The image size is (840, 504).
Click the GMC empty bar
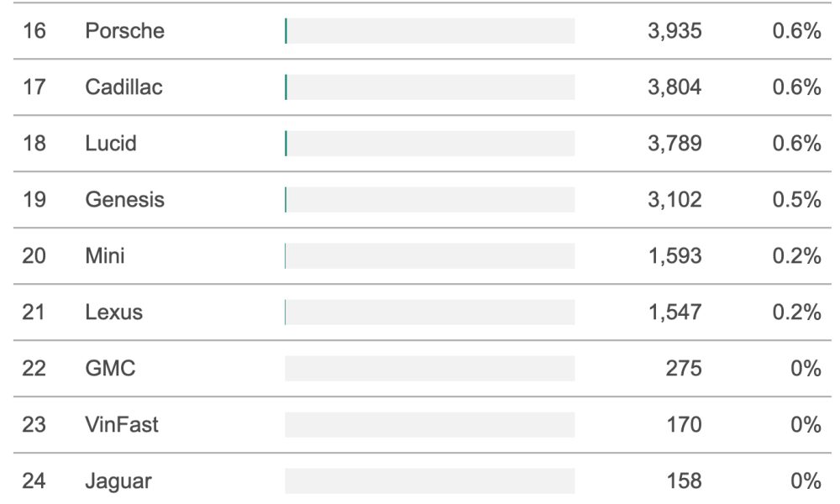[429, 369]
